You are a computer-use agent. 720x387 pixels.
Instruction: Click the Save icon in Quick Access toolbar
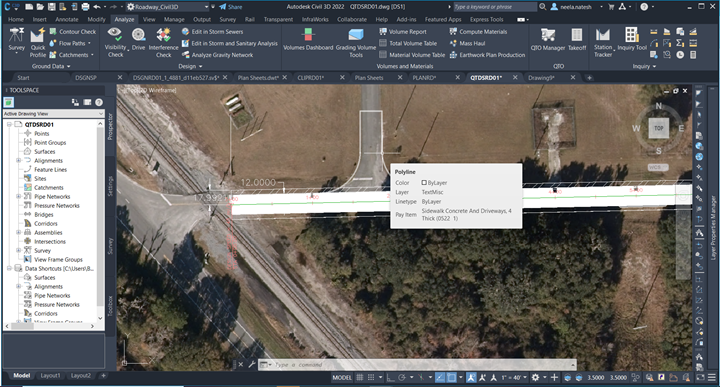51,7
